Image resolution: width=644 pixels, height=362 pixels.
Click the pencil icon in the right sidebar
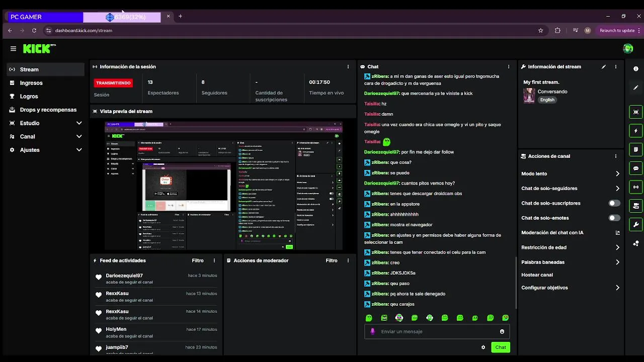636,87
